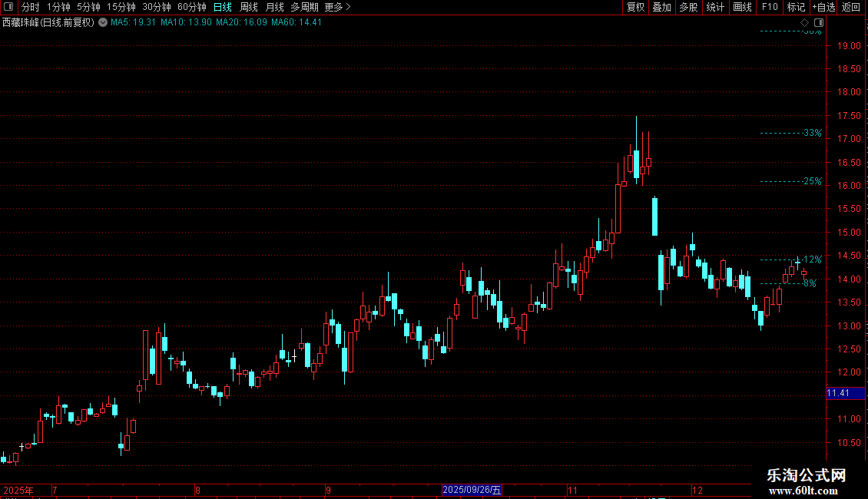Click the 12% retracement level label
Screen dimensions: 868x499
[813, 259]
